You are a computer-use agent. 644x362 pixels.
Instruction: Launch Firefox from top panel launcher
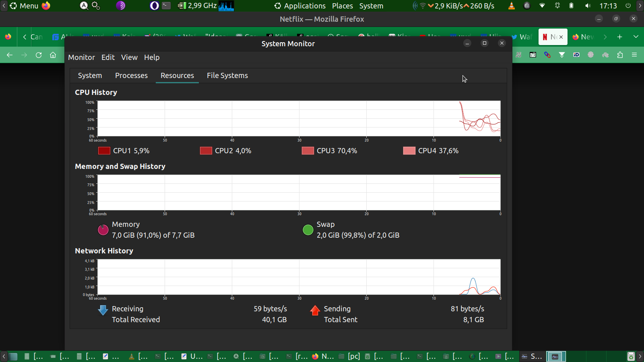(46, 6)
